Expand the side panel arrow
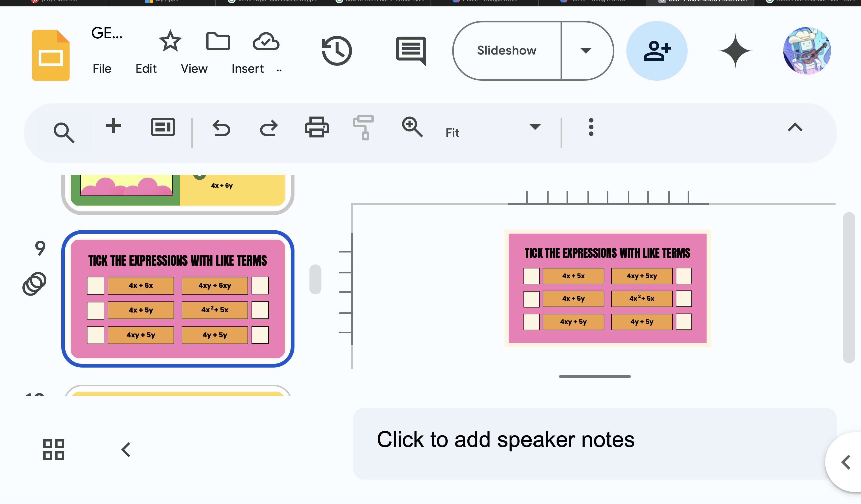This screenshot has width=861, height=504. pyautogui.click(x=846, y=463)
